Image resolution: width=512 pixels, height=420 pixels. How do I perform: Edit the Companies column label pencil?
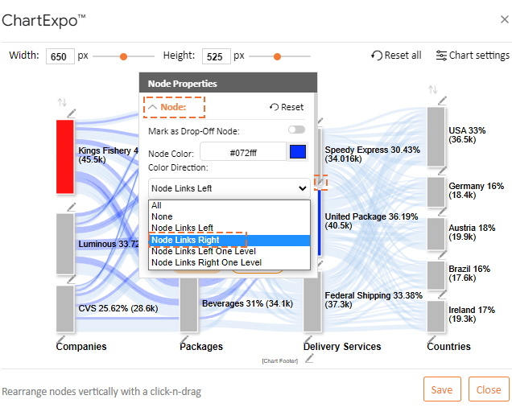[x=60, y=339]
